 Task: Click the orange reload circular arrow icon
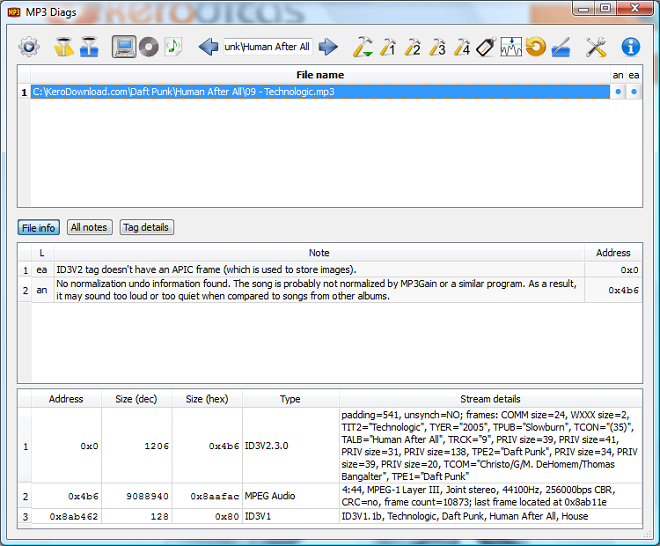coord(536,47)
